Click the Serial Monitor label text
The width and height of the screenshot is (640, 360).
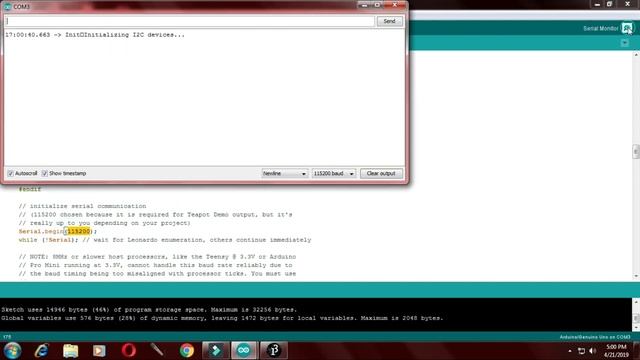tap(600, 29)
